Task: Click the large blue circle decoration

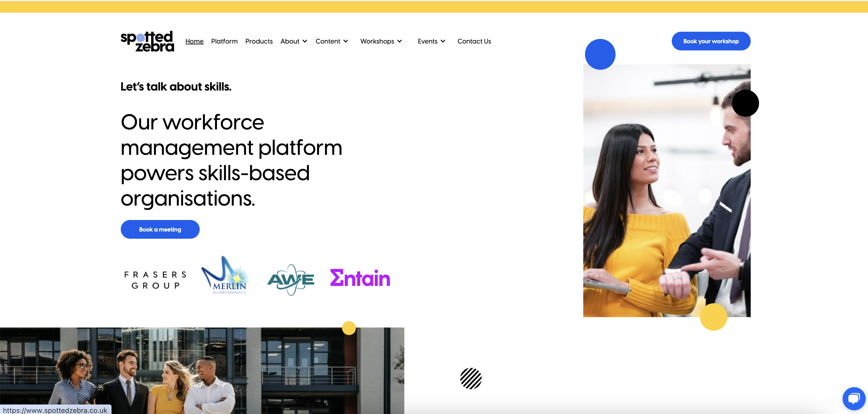Action: [x=600, y=54]
